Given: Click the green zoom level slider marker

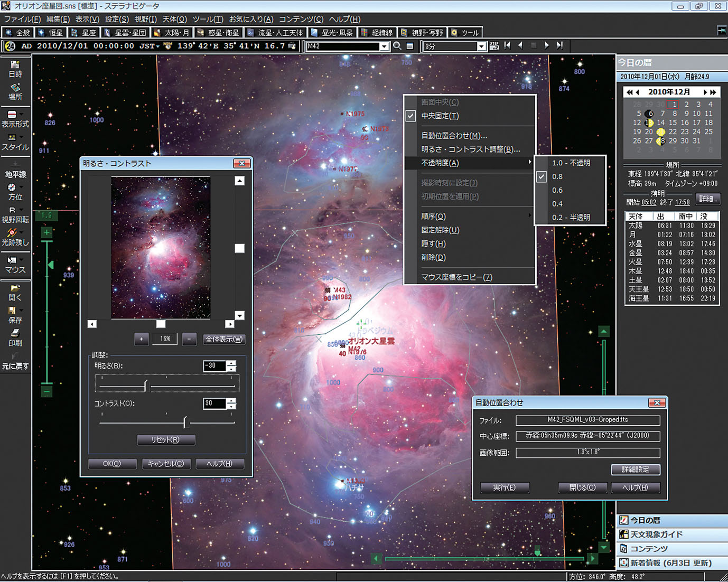Looking at the screenshot, I should (51, 265).
